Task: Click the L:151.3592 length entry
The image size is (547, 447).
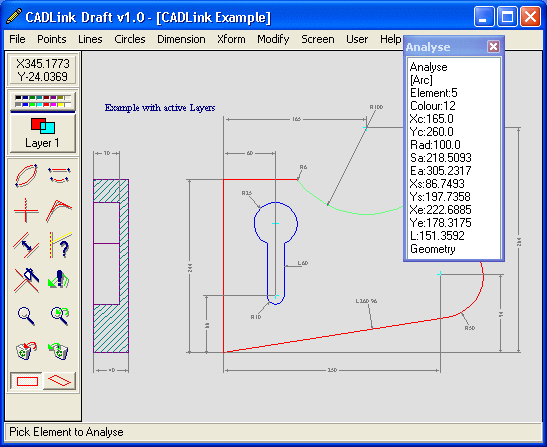Action: pyautogui.click(x=437, y=236)
